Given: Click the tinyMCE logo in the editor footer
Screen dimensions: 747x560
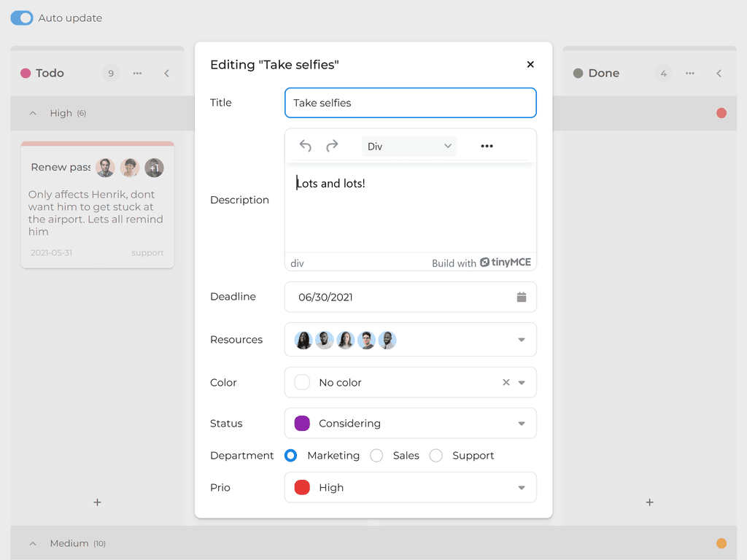Looking at the screenshot, I should click(485, 262).
